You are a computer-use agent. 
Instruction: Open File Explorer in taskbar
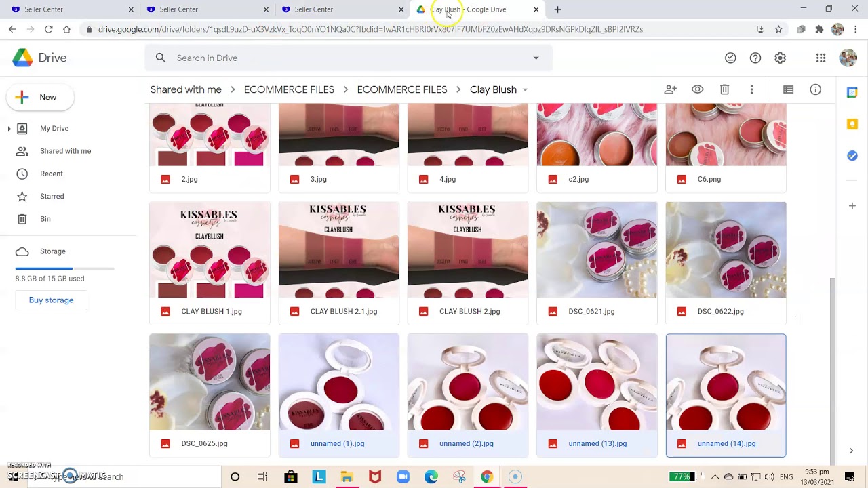(347, 476)
